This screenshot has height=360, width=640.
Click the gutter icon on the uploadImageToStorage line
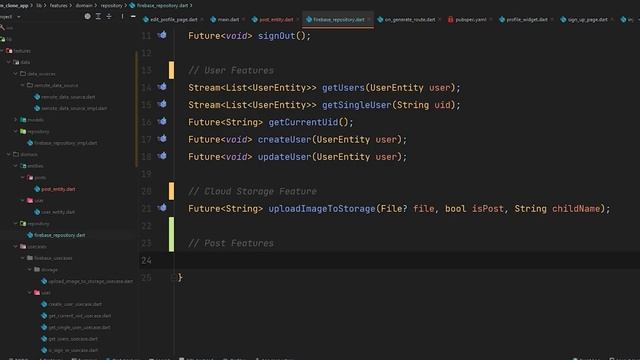pyautogui.click(x=162, y=208)
